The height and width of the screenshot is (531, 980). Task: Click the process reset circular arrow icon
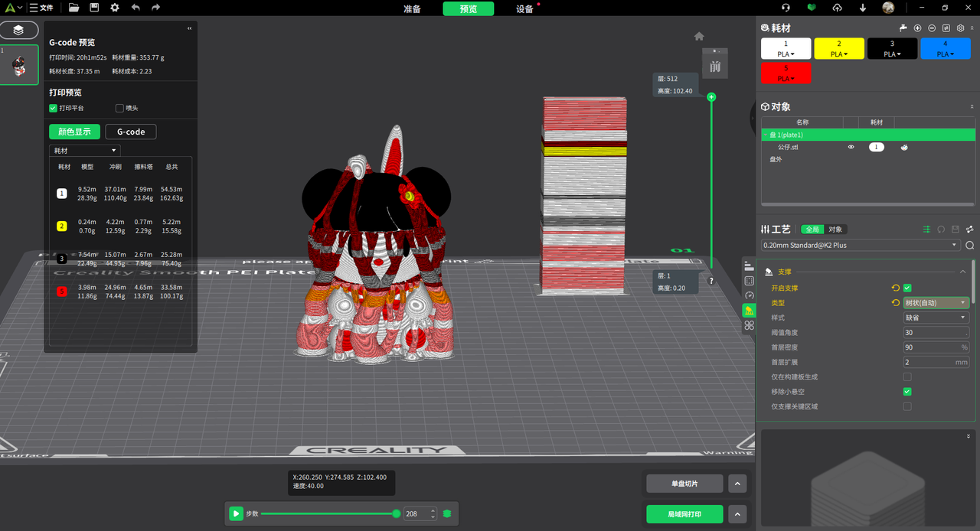(941, 230)
